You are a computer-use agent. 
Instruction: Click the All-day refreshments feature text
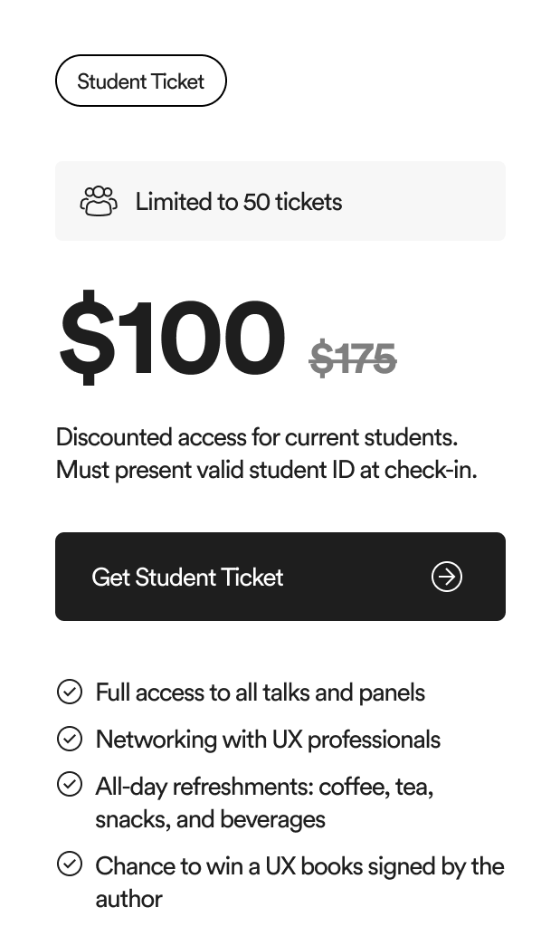(264, 803)
